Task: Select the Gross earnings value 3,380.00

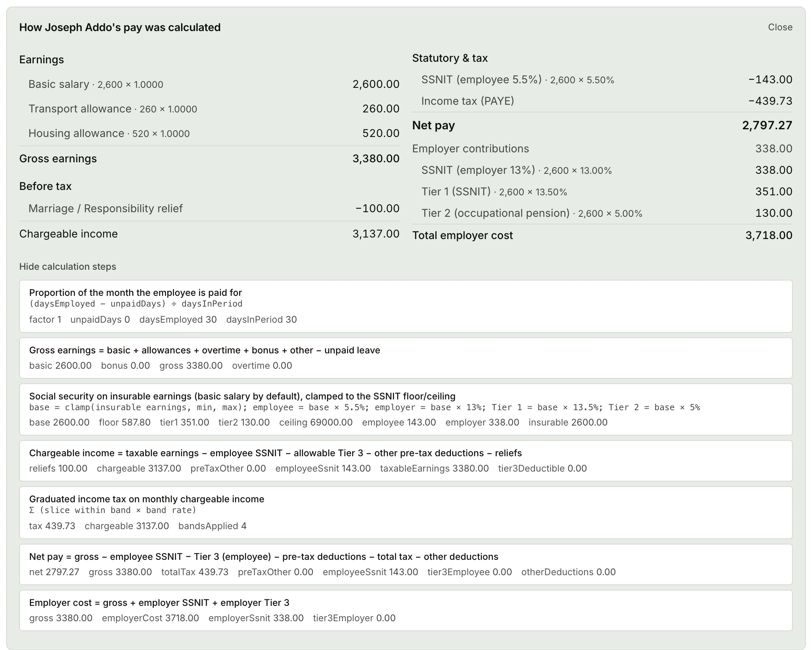Action: 376,158
